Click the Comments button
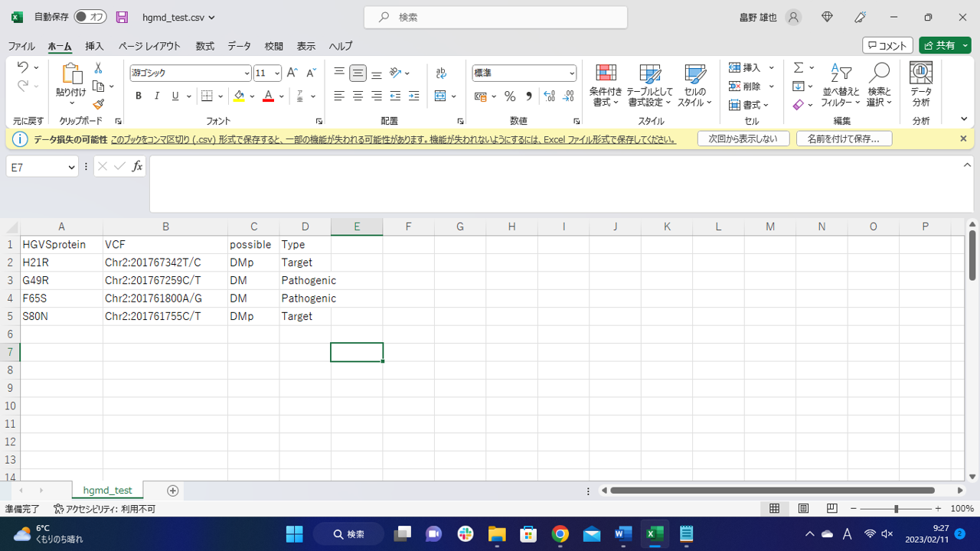The height and width of the screenshot is (551, 980). [887, 46]
